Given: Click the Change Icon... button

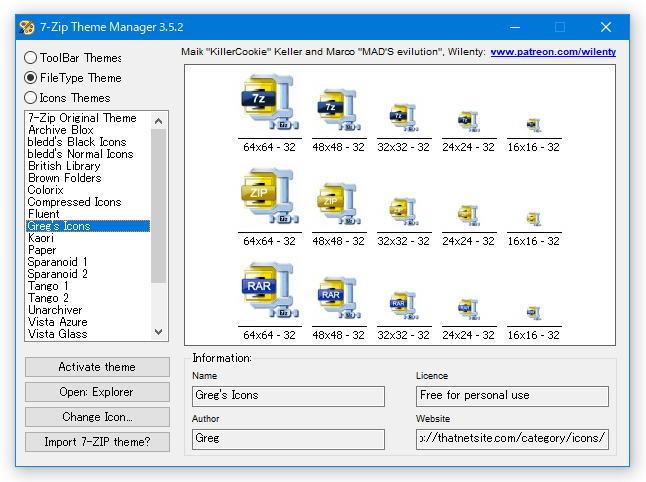Looking at the screenshot, I should point(97,417).
